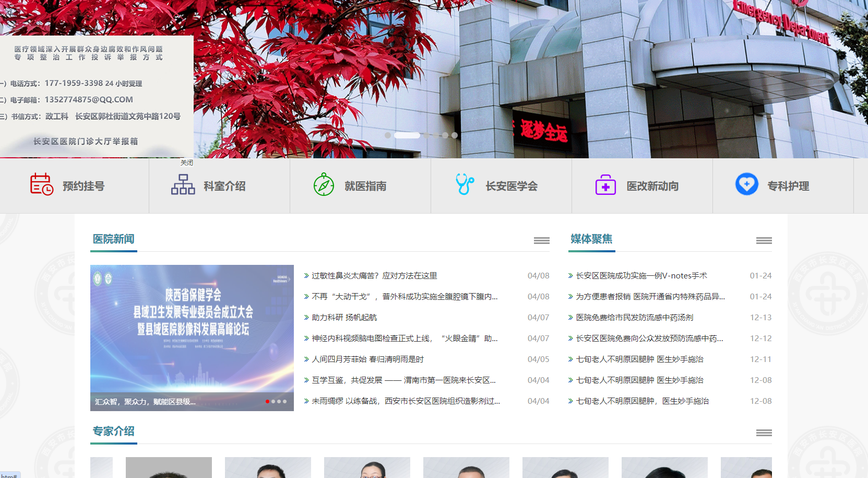Open 七旬老人不明原因腿肿 item dated 12-11

click(639, 359)
